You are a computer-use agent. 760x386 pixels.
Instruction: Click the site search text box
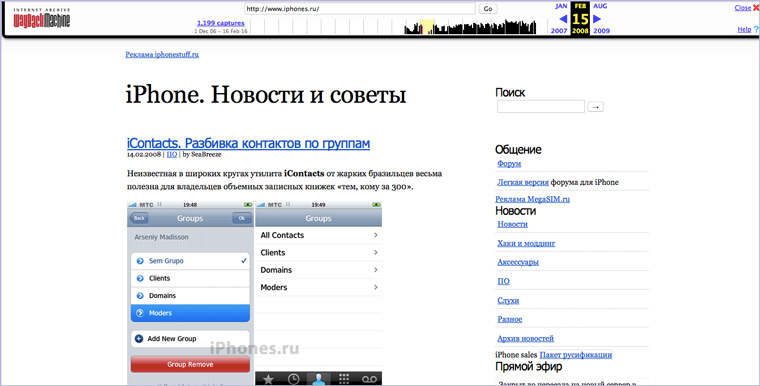541,107
